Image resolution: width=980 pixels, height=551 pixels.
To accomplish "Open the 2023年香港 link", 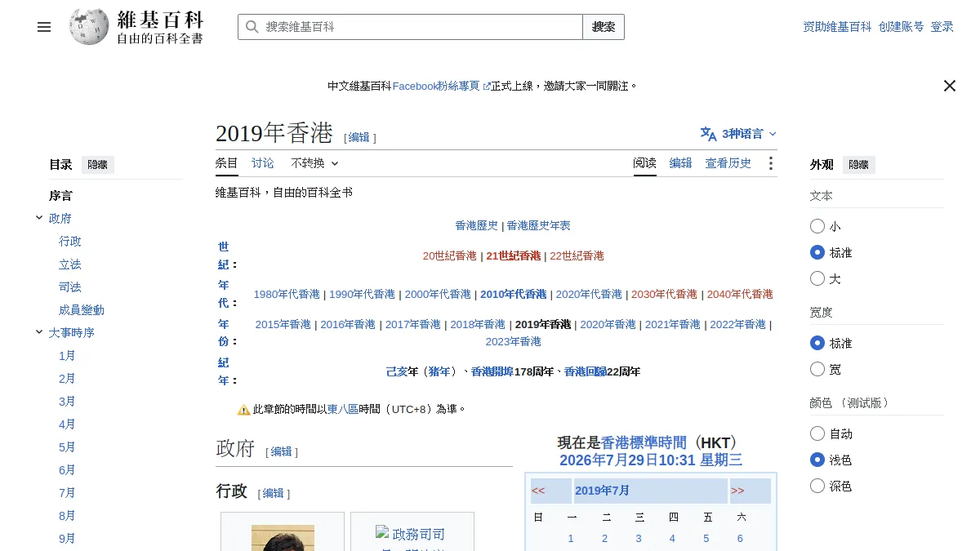I will pos(513,341).
